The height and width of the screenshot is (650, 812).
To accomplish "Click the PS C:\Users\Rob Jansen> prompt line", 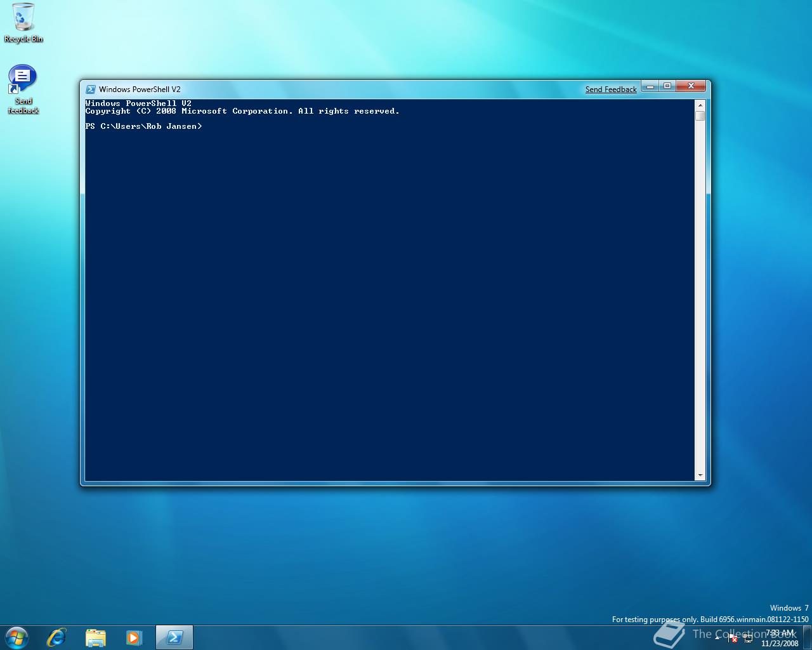I will tap(143, 126).
